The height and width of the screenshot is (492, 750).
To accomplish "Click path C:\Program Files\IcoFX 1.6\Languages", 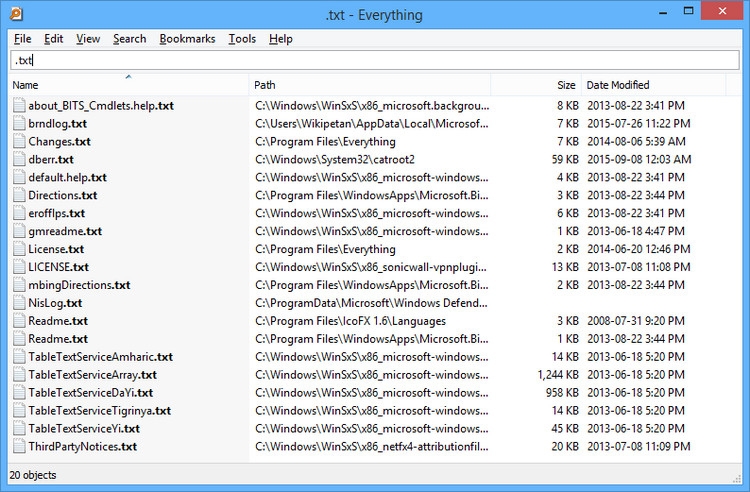I will tap(350, 321).
